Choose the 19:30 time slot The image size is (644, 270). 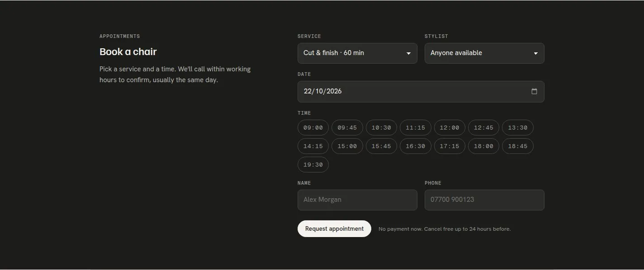(313, 165)
